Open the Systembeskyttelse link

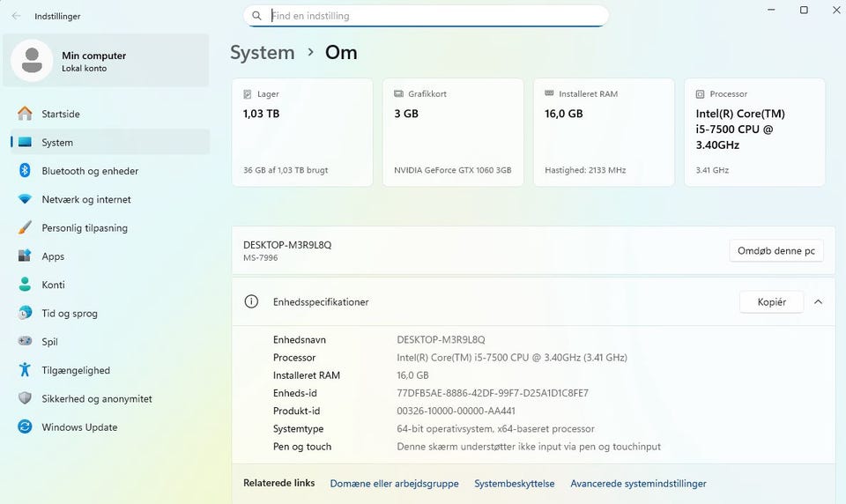pyautogui.click(x=514, y=484)
